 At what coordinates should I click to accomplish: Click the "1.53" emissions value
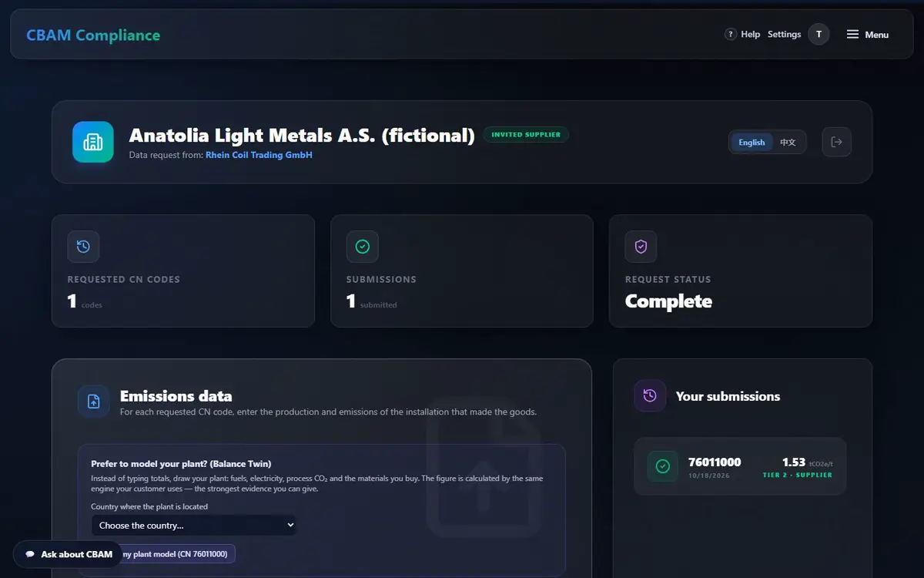(794, 462)
